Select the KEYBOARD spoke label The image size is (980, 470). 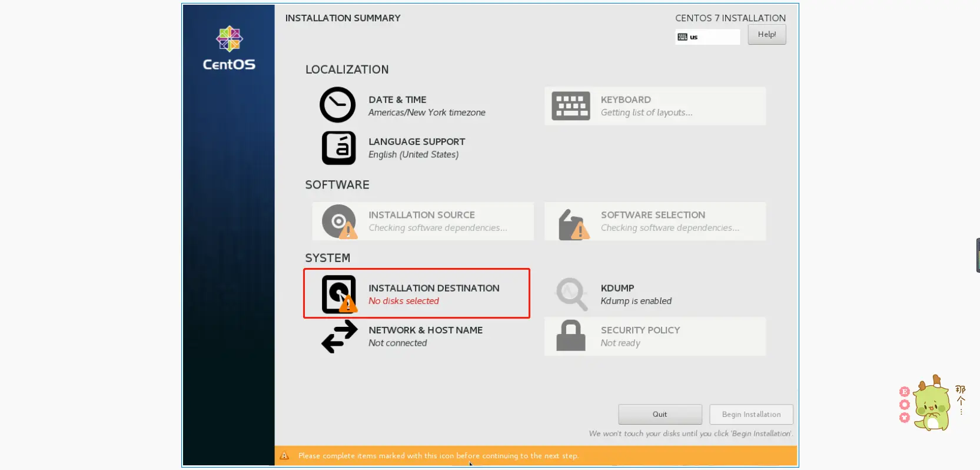626,100
